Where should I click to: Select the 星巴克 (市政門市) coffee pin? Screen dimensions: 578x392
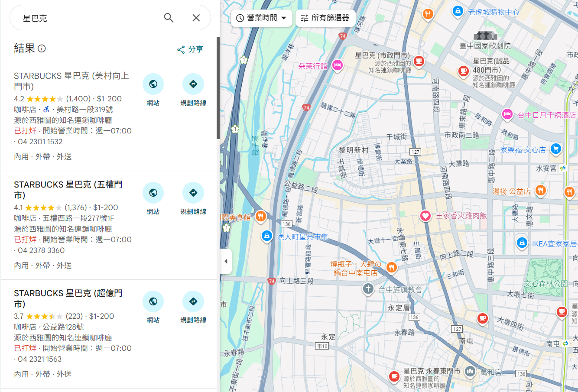pyautogui.click(x=419, y=61)
